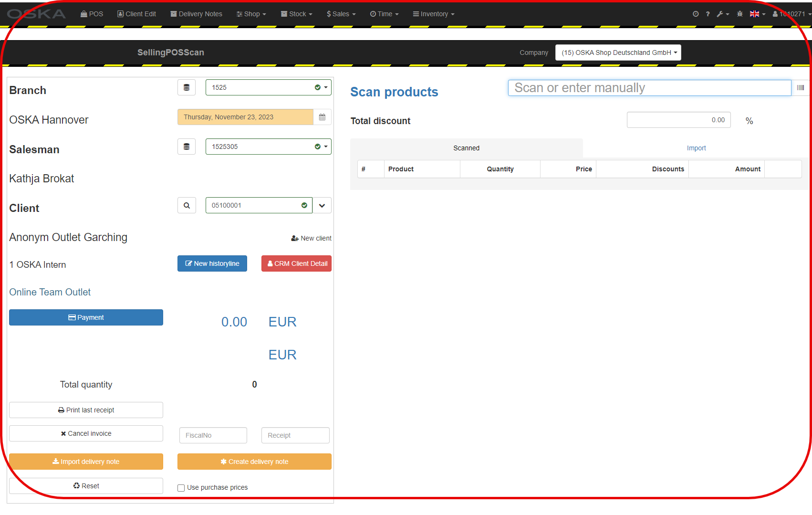Expand the Time menu

tap(384, 14)
